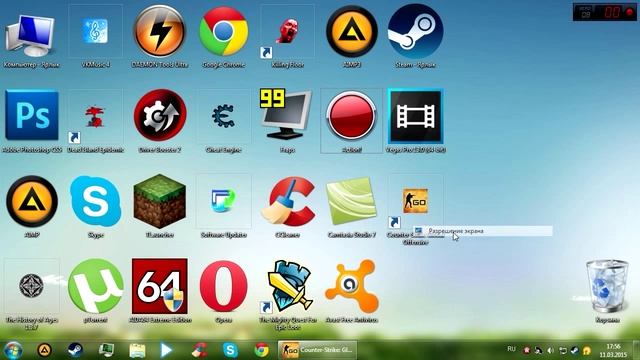Open the Steam - Ярлык desktop shortcut
640x360 pixels.
[x=415, y=36]
